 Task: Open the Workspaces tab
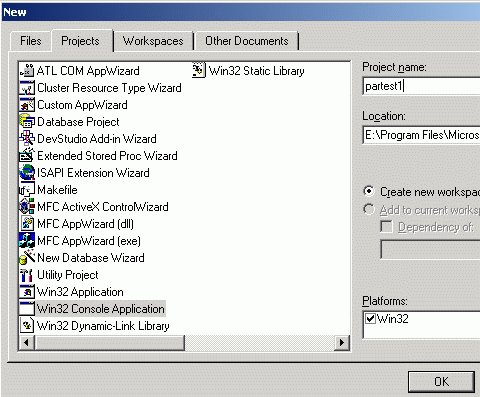153,41
